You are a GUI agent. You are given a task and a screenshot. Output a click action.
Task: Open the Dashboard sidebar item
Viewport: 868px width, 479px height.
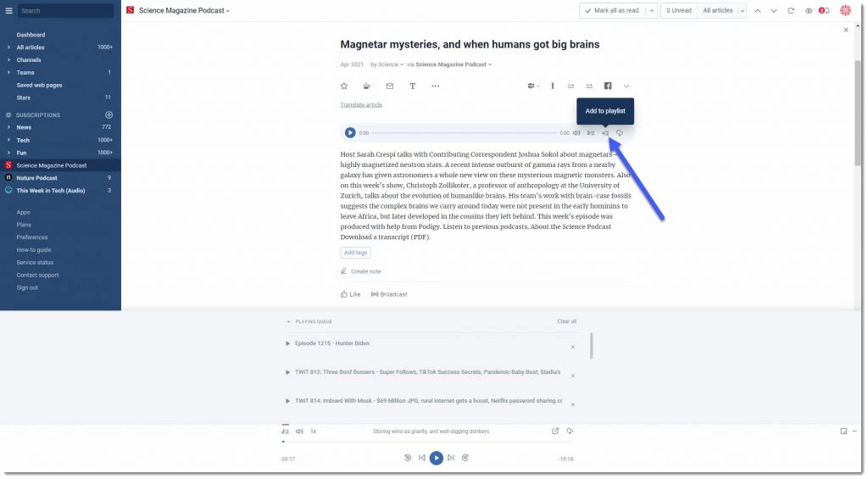click(x=31, y=35)
